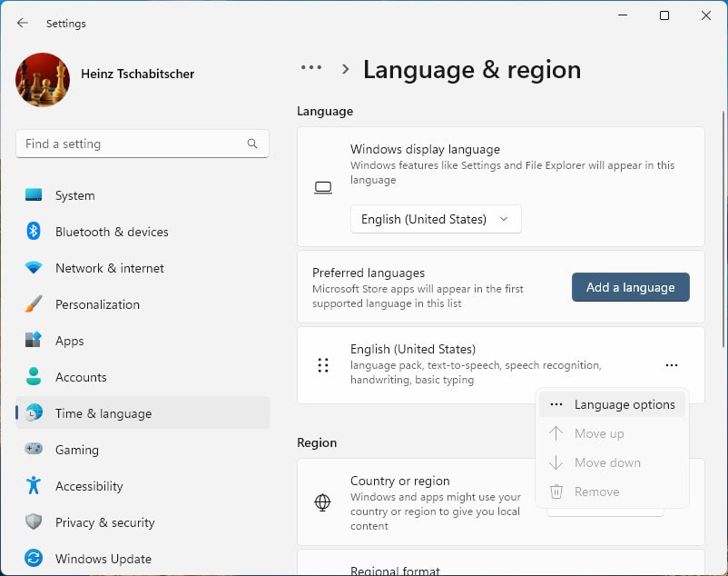Open the Network & internet wifi icon
Viewport: 728px width, 576px height.
[x=34, y=268]
